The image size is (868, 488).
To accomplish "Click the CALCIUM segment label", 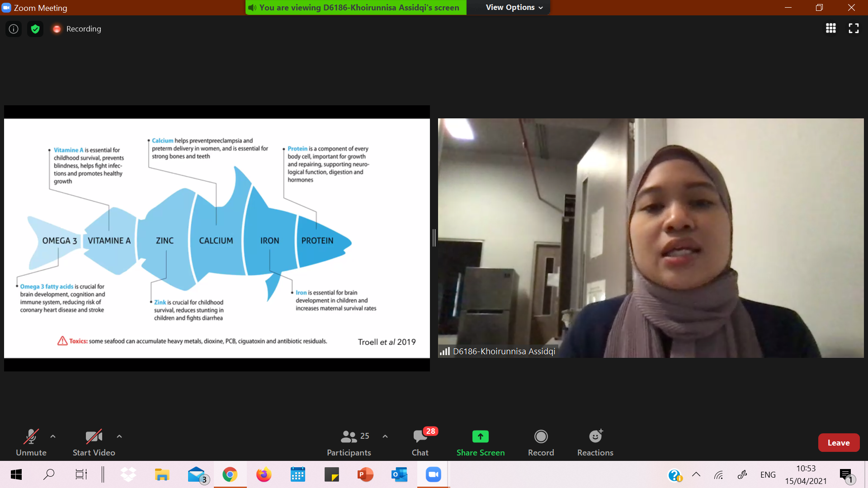I will [216, 241].
